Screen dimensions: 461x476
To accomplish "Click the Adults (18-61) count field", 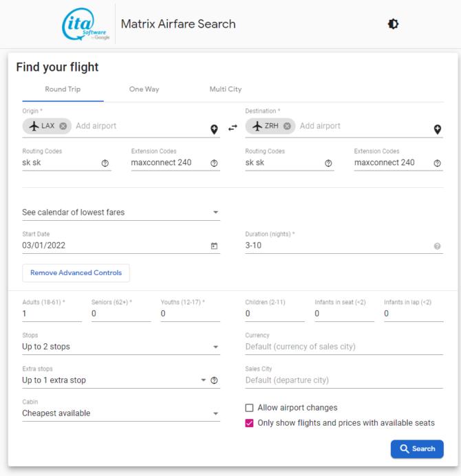I will point(52,314).
